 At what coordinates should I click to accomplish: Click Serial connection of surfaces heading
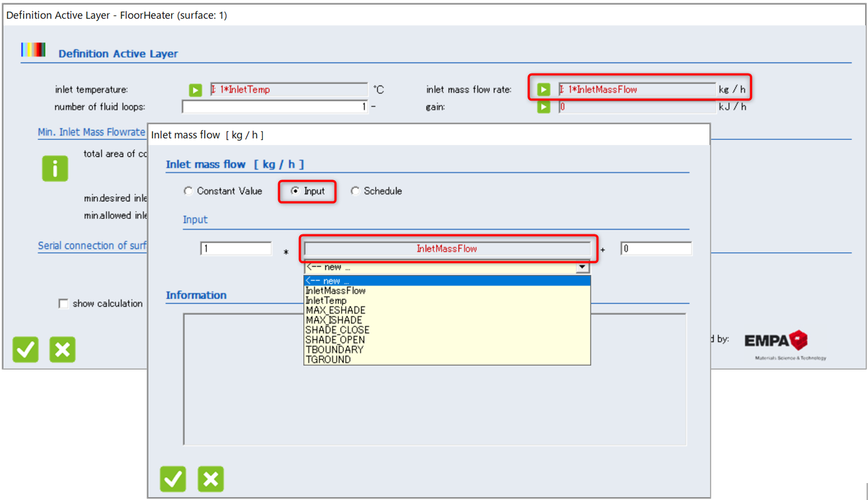(92, 245)
